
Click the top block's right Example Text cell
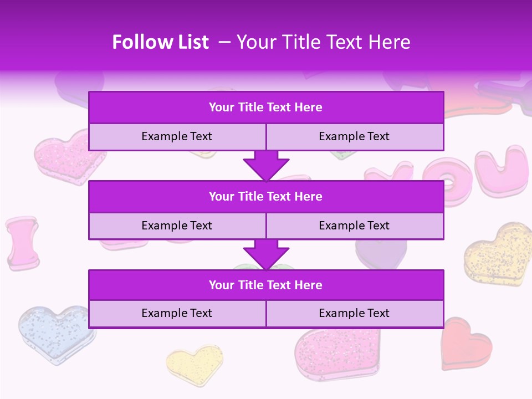point(355,137)
